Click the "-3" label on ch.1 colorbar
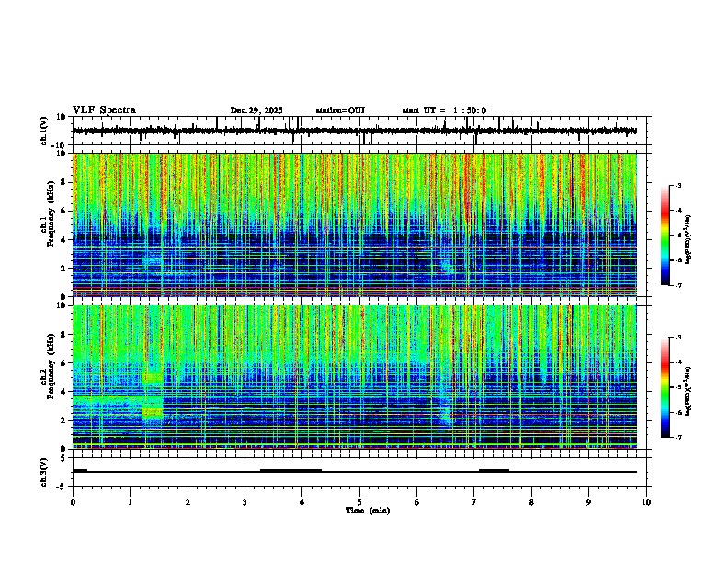Screen dimensions: 728x563 [x=677, y=185]
